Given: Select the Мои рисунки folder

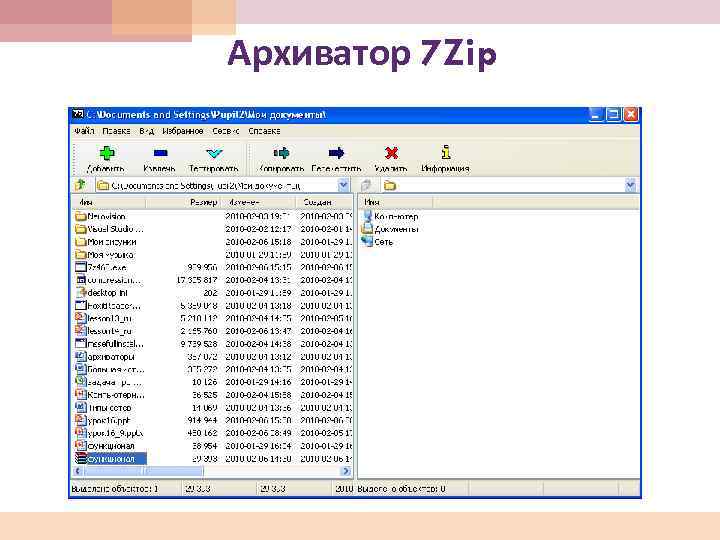Looking at the screenshot, I should point(106,242).
